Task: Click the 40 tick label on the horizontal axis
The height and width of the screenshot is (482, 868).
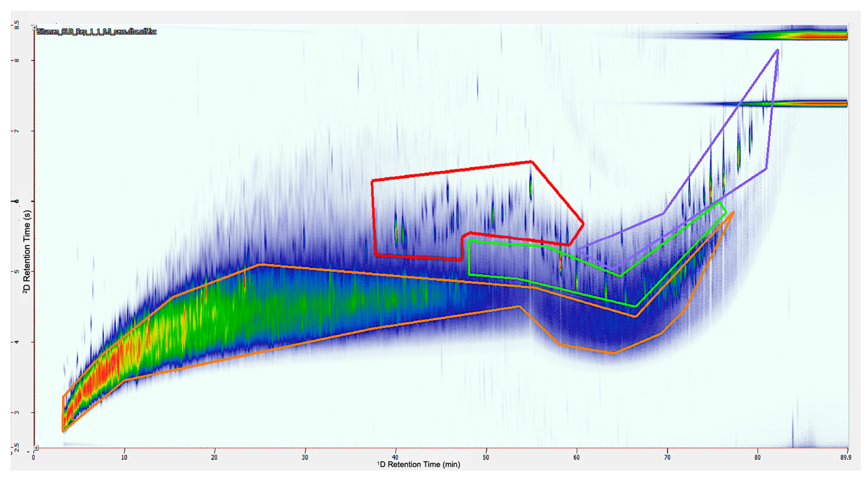Action: tap(395, 457)
